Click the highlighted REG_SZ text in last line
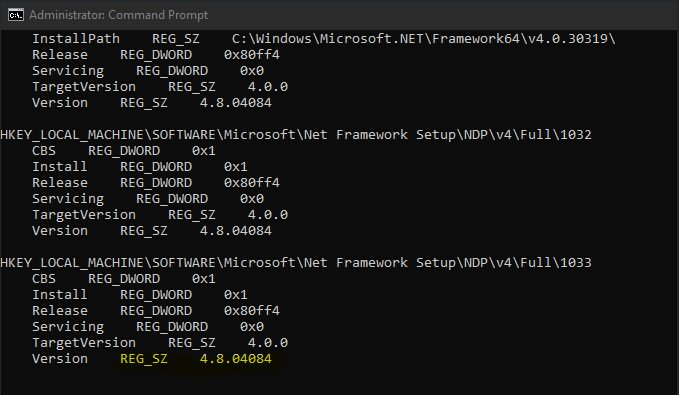Screen dimensions: 679x395 (x=144, y=359)
